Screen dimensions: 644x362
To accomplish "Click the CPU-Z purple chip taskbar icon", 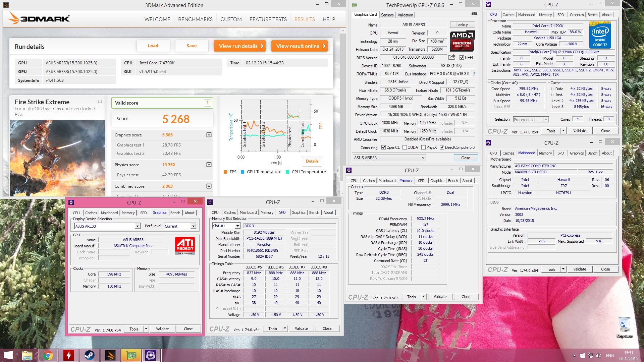I will (x=151, y=355).
